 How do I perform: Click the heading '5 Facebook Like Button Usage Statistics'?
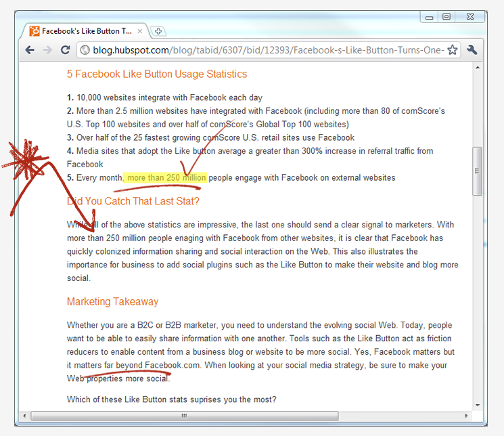pos(157,74)
